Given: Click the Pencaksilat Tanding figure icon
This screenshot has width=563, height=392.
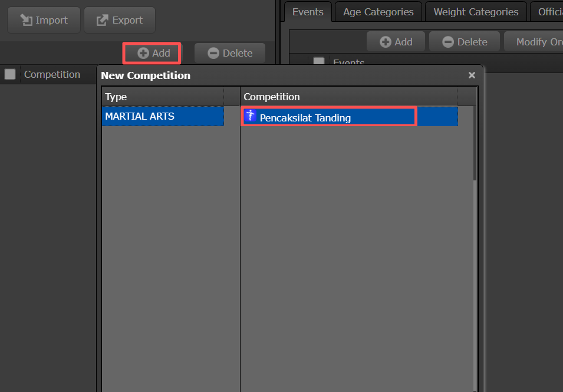Looking at the screenshot, I should point(251,116).
